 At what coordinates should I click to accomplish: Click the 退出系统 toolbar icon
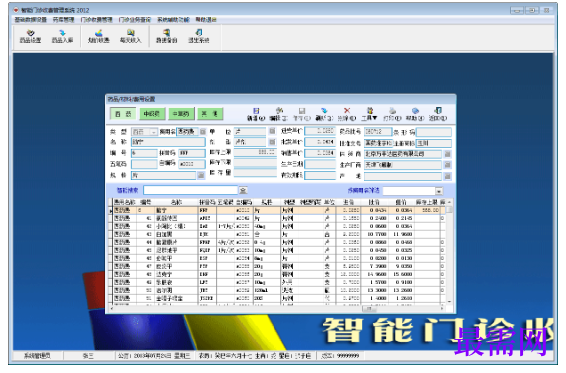[x=199, y=36]
